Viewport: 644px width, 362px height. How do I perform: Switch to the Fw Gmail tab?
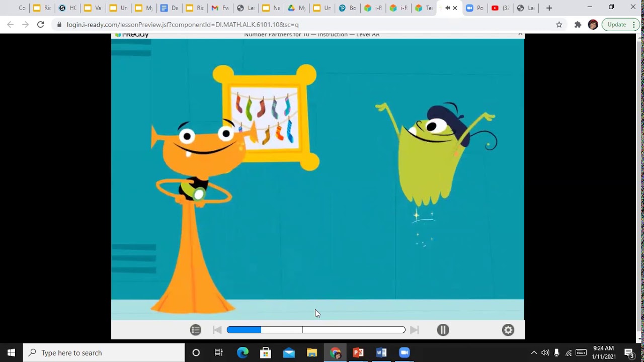[220, 8]
